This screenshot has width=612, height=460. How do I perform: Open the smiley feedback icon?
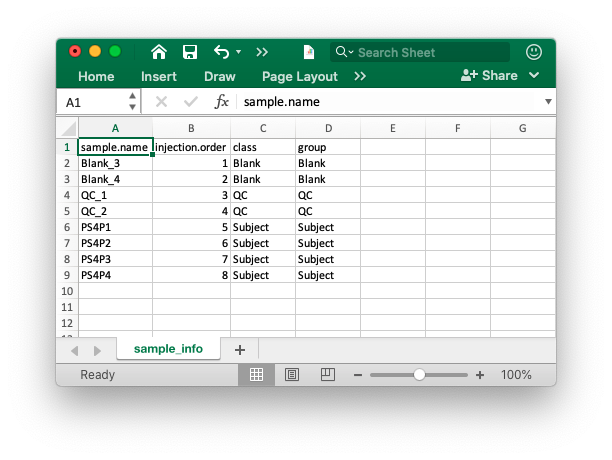(534, 52)
